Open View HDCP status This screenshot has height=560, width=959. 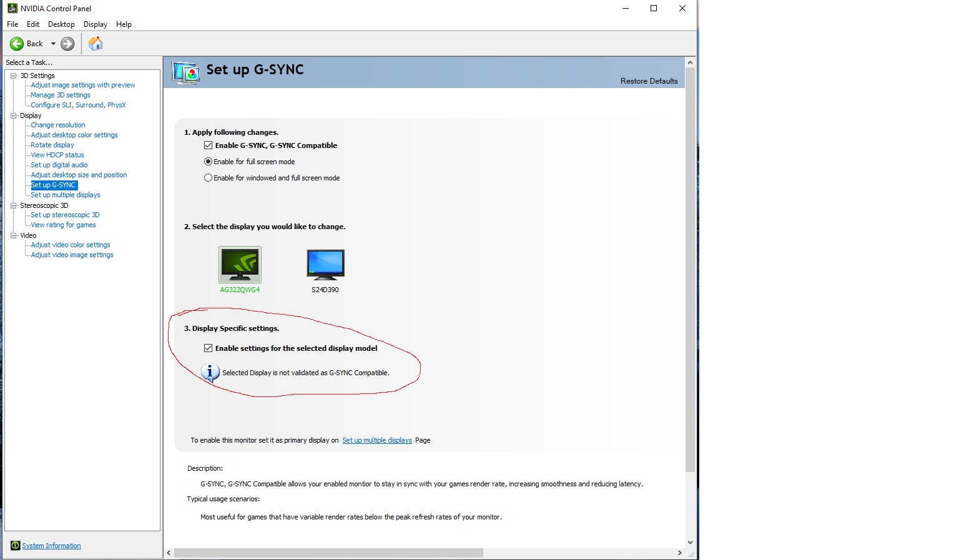click(57, 155)
